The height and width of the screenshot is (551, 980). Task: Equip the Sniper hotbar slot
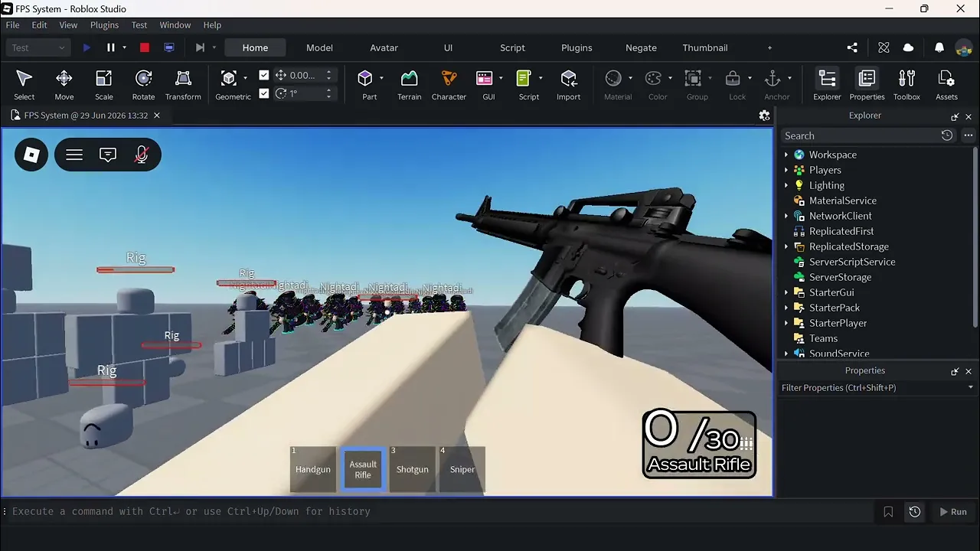click(x=462, y=469)
